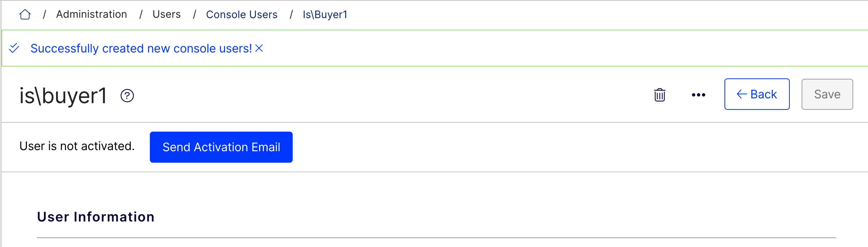Click the success checkmark icon
The width and height of the screenshot is (868, 247).
click(14, 48)
